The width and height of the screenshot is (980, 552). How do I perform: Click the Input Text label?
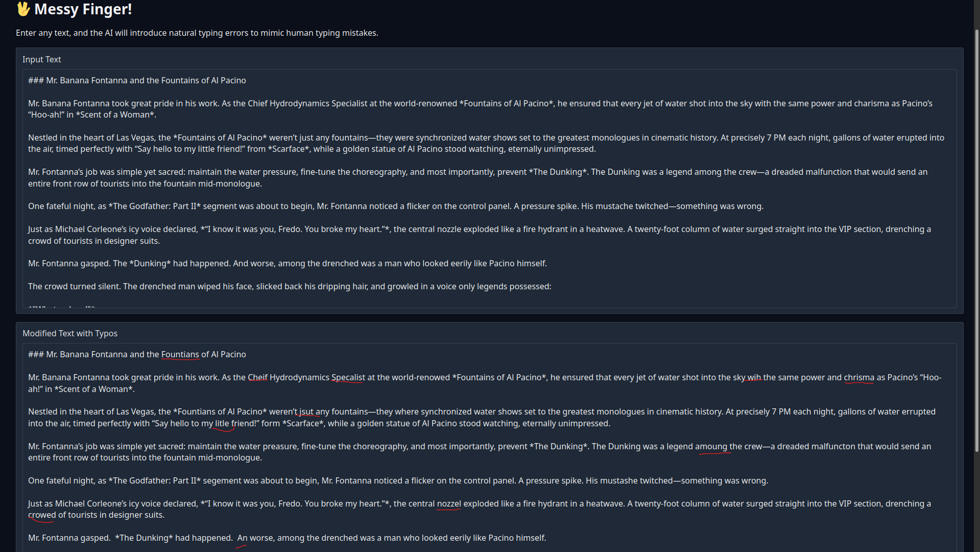point(41,59)
